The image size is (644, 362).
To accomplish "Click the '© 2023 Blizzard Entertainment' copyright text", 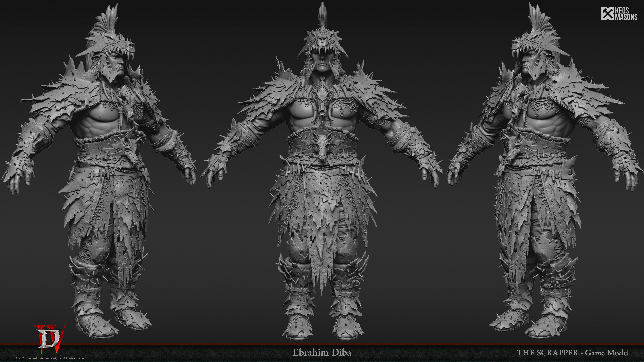I will point(51,358).
